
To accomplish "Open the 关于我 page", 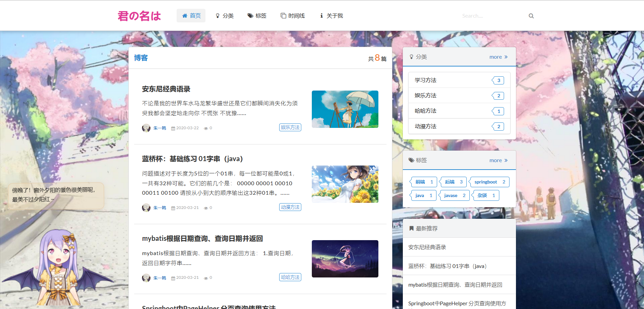I will coord(334,15).
